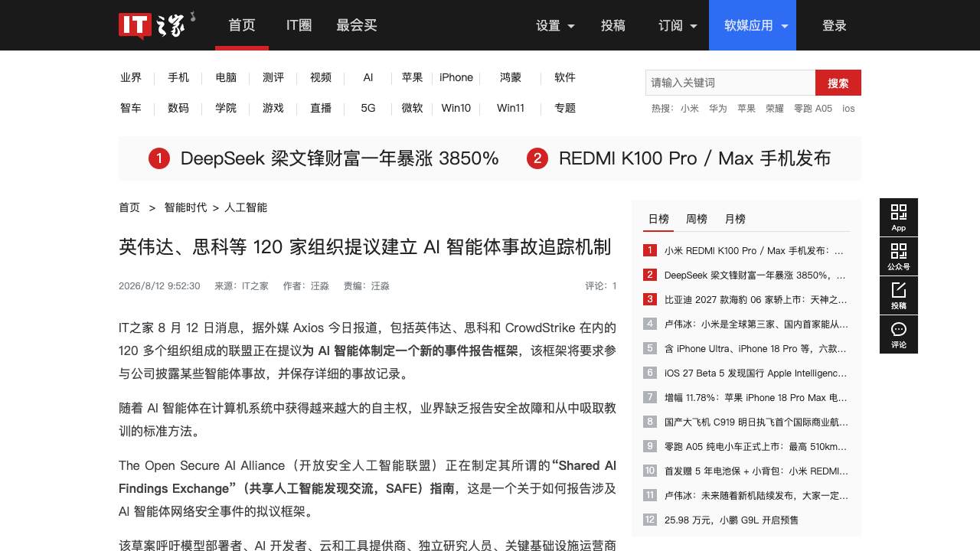This screenshot has width=980, height=551.
Task: Open the 公众号 QR code icon
Action: click(899, 256)
